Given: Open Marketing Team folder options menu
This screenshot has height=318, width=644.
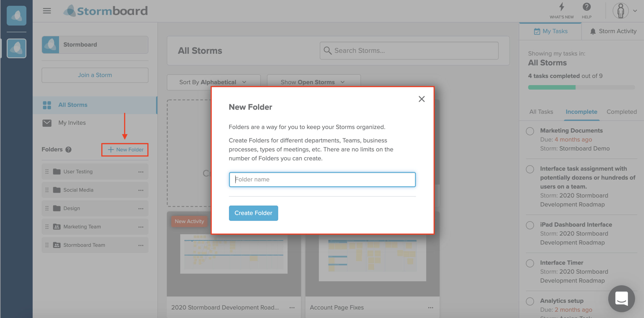Looking at the screenshot, I should (141, 227).
